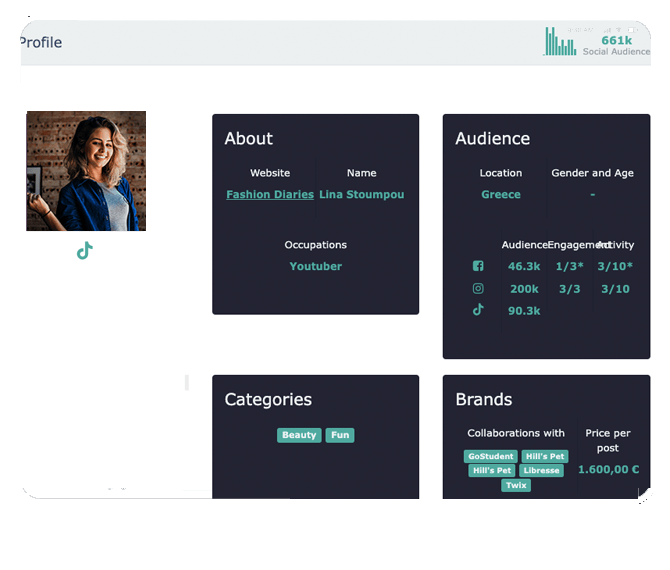Click the 200k Instagram audience value

(x=524, y=289)
